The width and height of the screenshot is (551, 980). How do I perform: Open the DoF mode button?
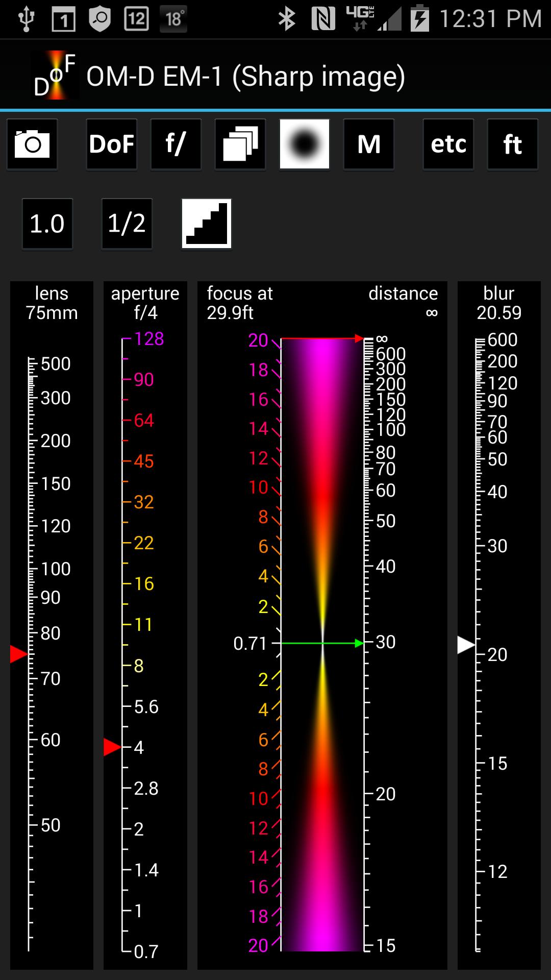112,144
